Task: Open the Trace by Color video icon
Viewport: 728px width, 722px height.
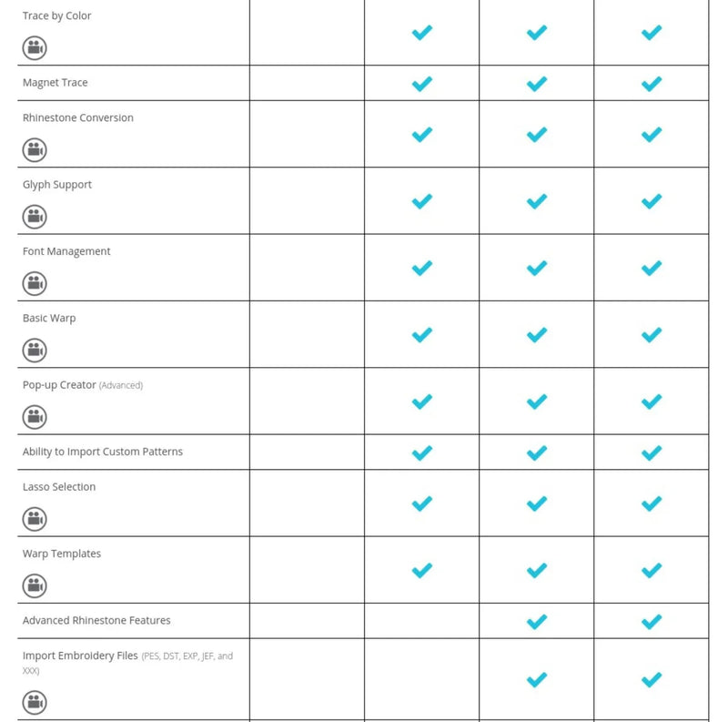Action: [x=35, y=48]
